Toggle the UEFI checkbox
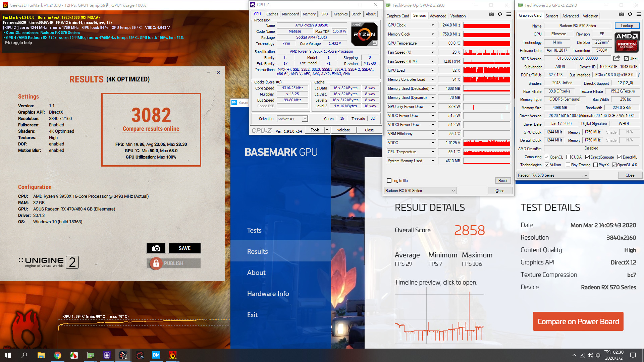Screen dimensions: 644x362 click(x=626, y=59)
